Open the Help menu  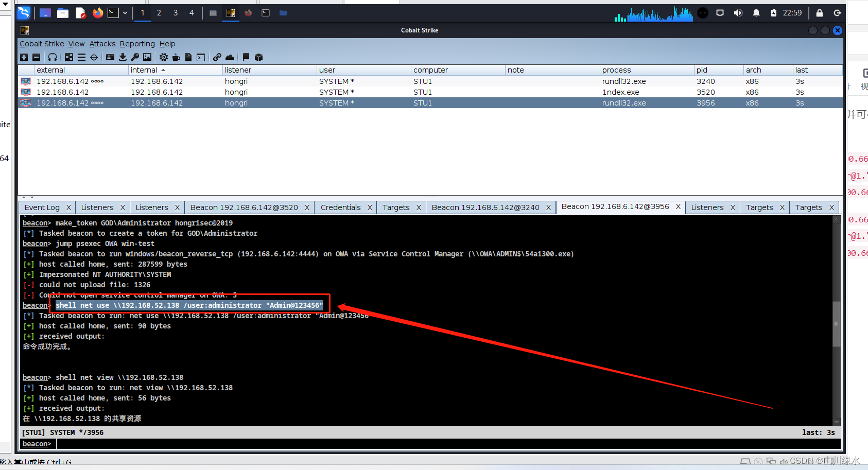click(x=167, y=44)
